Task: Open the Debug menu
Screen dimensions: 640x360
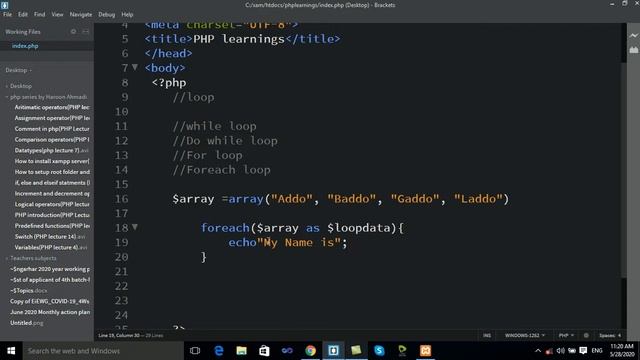Action: [107, 14]
